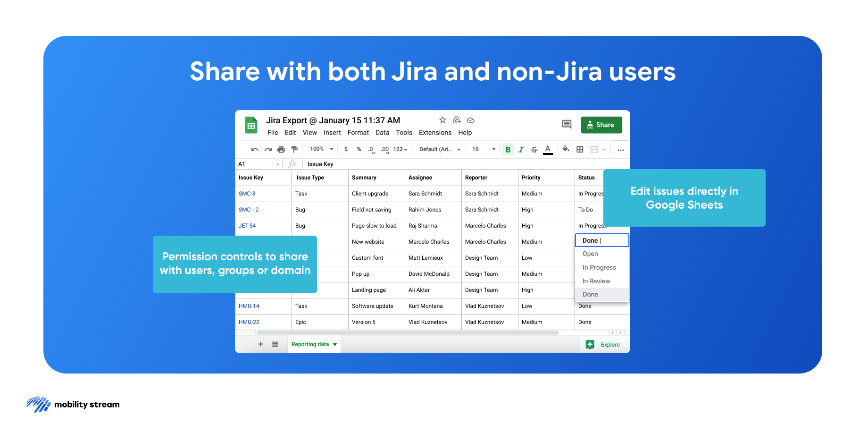Screen dimensions: 868x425
Task: Choose Open from the status dropdown list
Action: point(602,254)
